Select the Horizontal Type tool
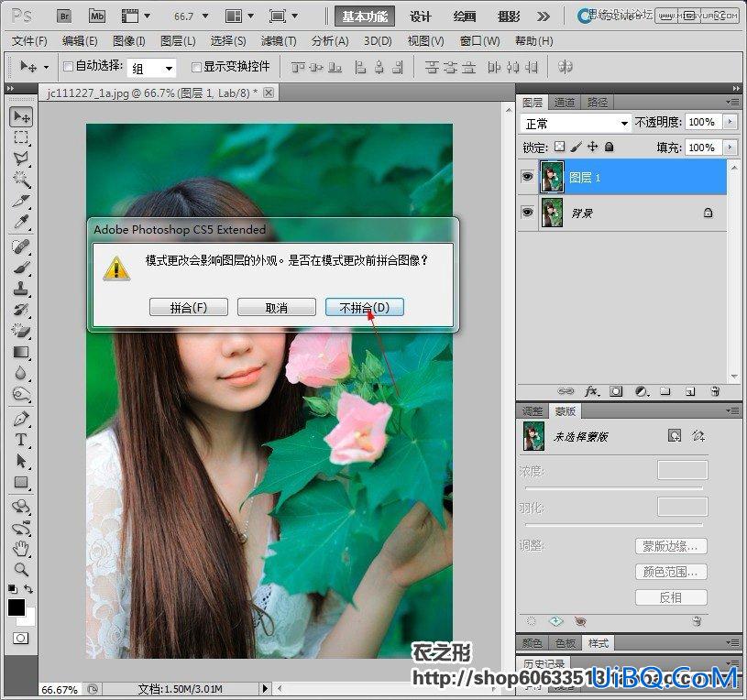This screenshot has height=700, width=747. pyautogui.click(x=21, y=440)
